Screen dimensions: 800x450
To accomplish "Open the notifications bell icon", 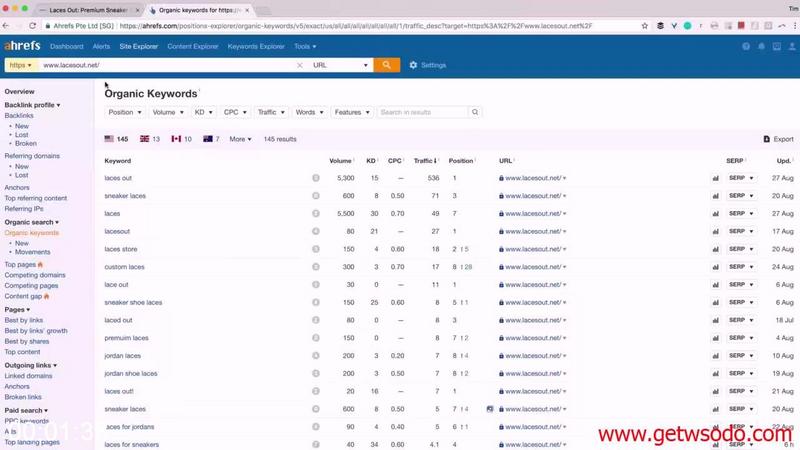I will 761,46.
